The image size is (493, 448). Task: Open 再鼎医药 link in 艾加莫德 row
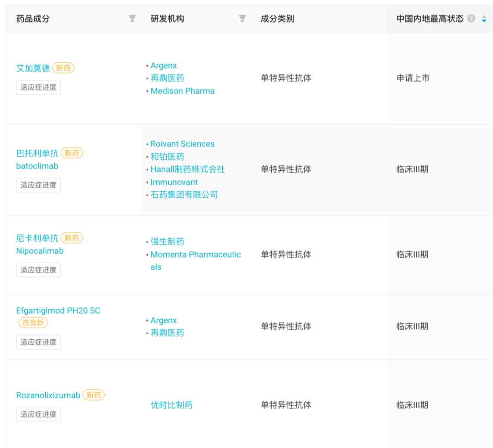point(167,78)
